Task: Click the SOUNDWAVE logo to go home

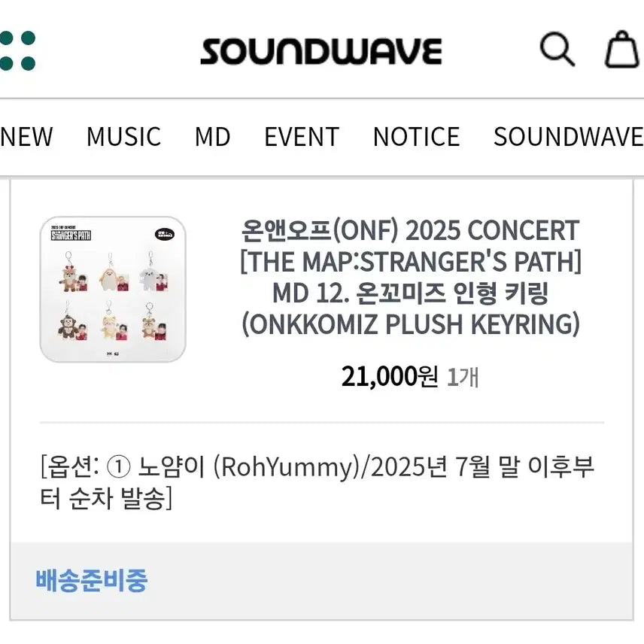Action: [322, 50]
